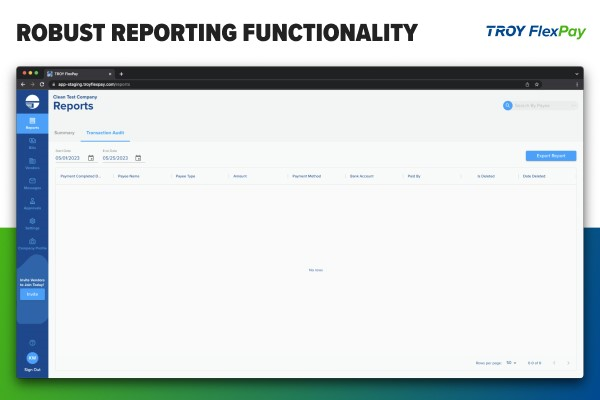Image resolution: width=600 pixels, height=400 pixels.
Task: Open a new browser tab with plus
Action: click(x=121, y=74)
